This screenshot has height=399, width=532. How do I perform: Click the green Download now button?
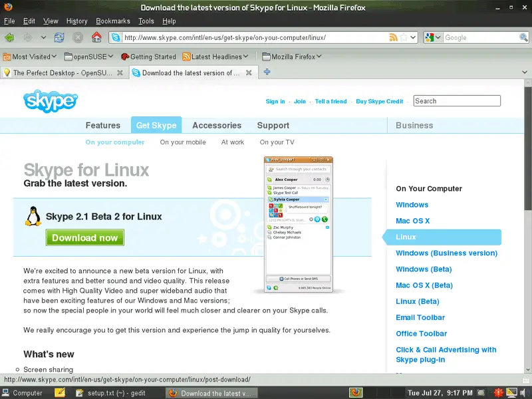pyautogui.click(x=85, y=237)
